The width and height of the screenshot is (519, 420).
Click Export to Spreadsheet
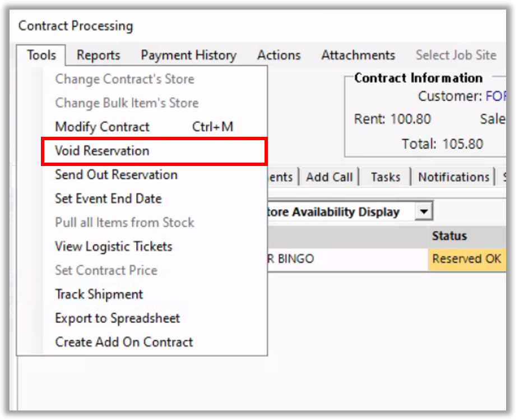tap(117, 318)
